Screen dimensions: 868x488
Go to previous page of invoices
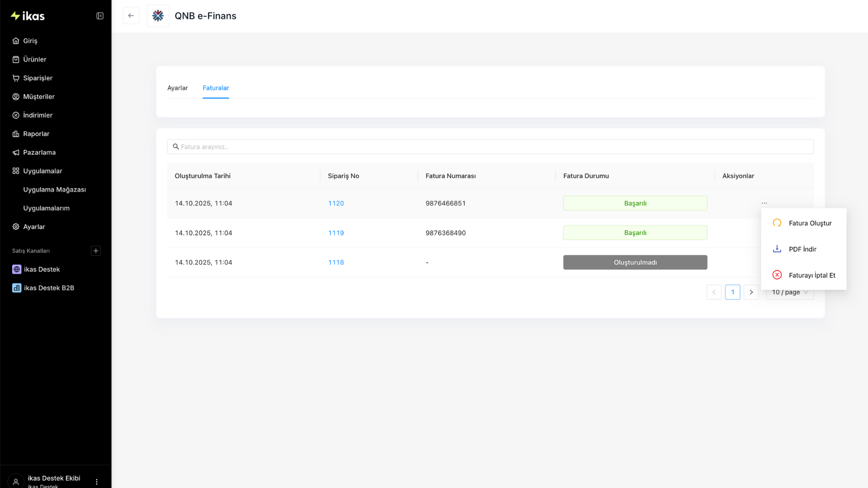[714, 292]
